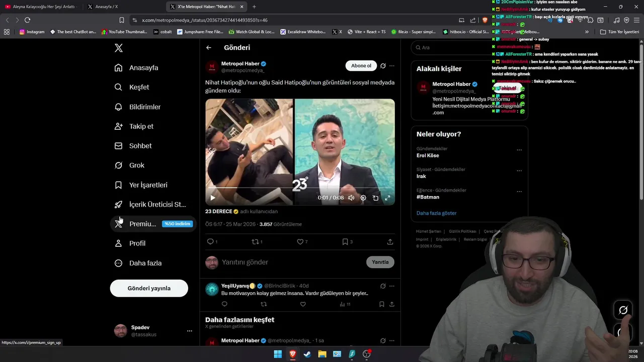Image resolution: width=644 pixels, height=362 pixels.
Task: Open File Explorer from the taskbar
Action: click(322, 354)
